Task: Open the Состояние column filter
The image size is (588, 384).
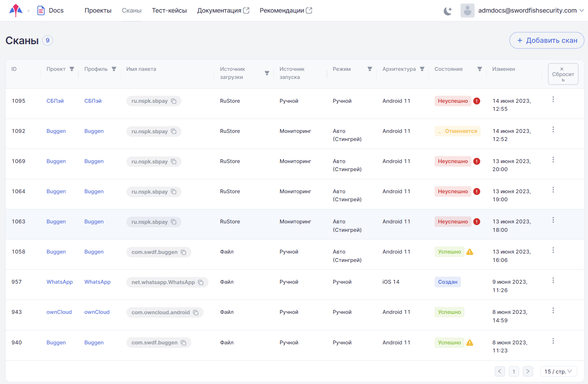Action: pos(480,69)
